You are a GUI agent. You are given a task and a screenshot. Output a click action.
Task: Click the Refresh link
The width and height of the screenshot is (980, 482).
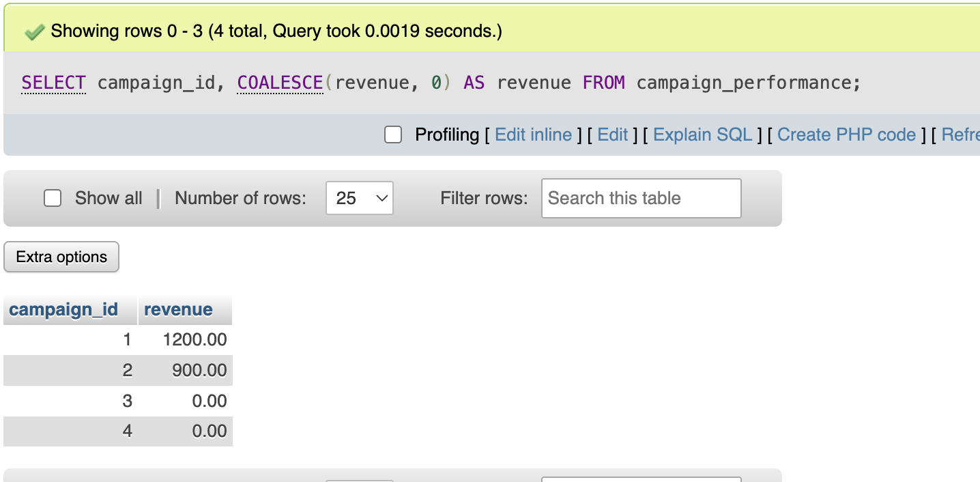pyautogui.click(x=962, y=134)
